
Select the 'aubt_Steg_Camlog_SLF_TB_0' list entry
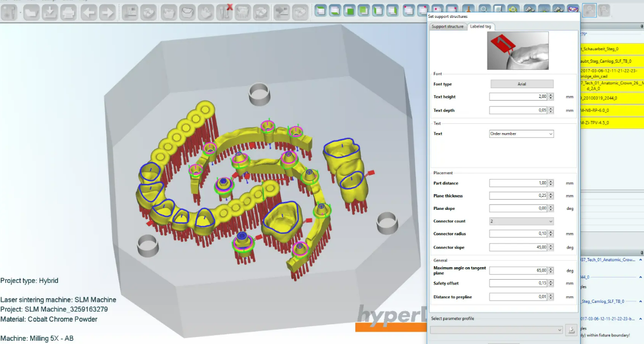tap(612, 61)
